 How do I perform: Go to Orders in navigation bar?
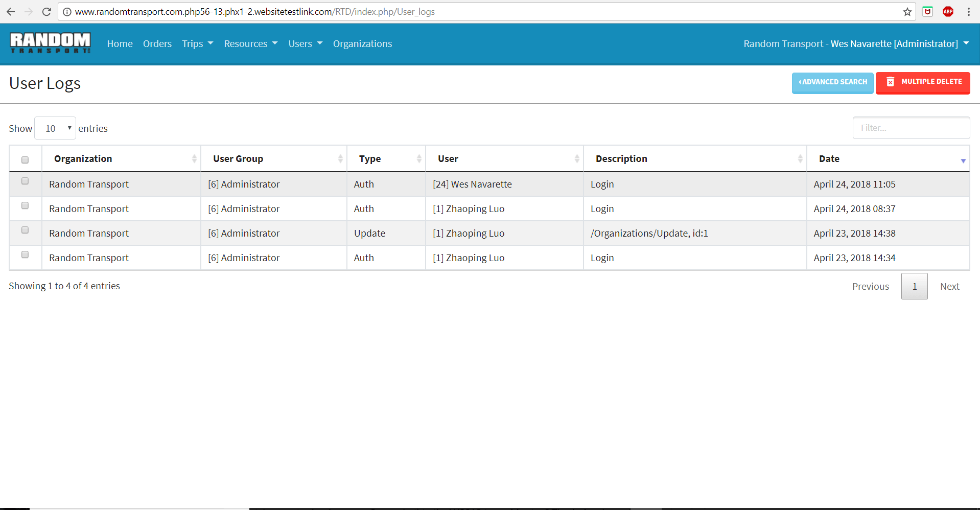[157, 44]
